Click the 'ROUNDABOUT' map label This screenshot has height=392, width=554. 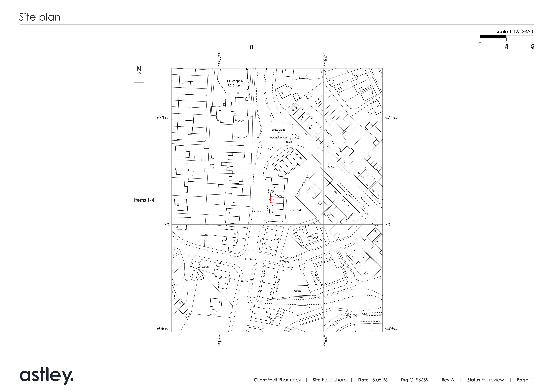tap(278, 138)
